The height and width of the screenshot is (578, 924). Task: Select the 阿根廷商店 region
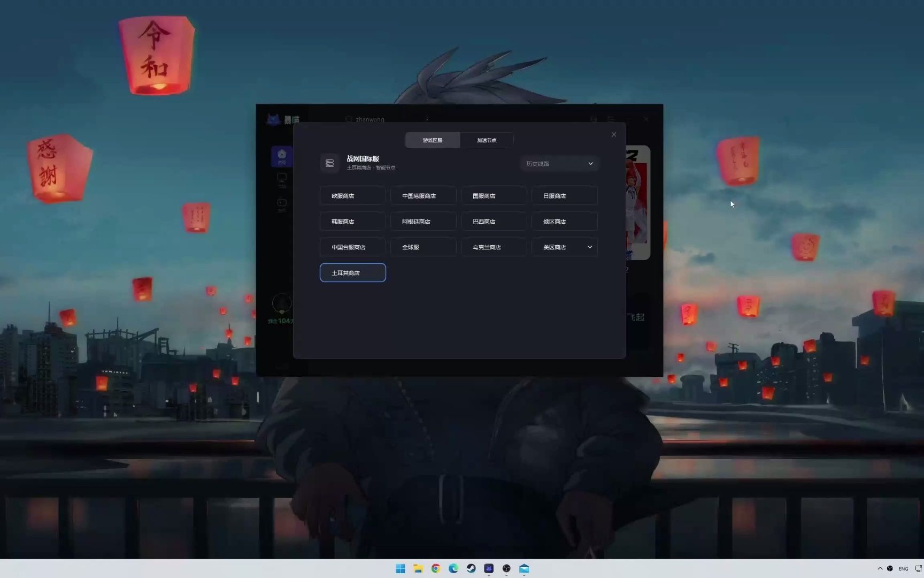point(423,222)
